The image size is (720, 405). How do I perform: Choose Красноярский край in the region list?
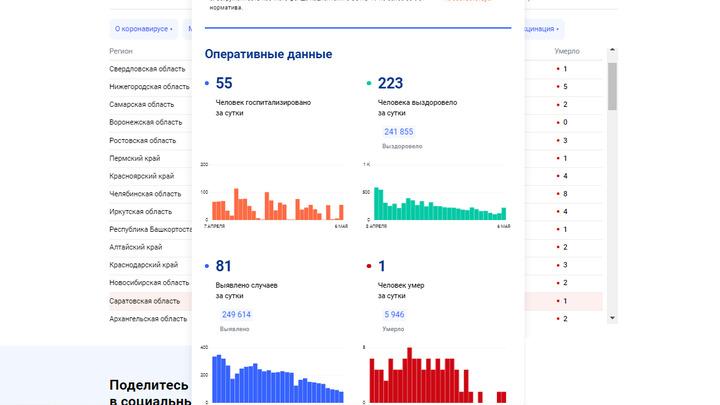coord(143,176)
